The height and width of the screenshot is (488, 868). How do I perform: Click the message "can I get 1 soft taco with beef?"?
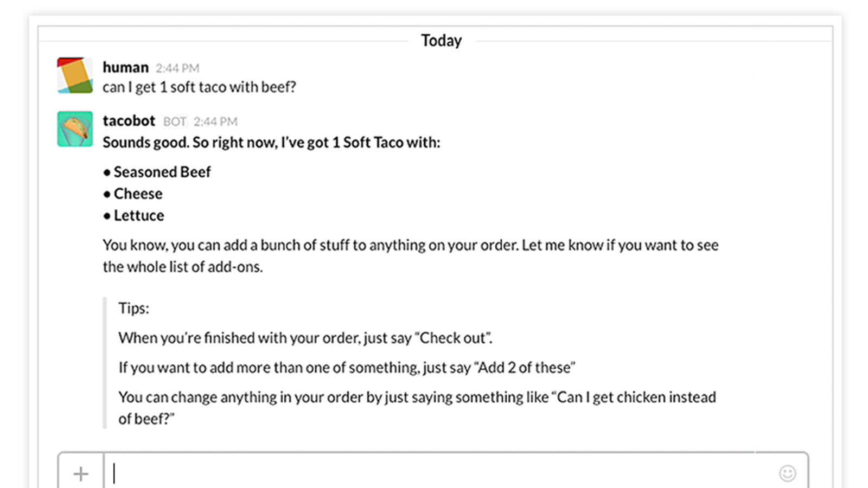pyautogui.click(x=199, y=87)
